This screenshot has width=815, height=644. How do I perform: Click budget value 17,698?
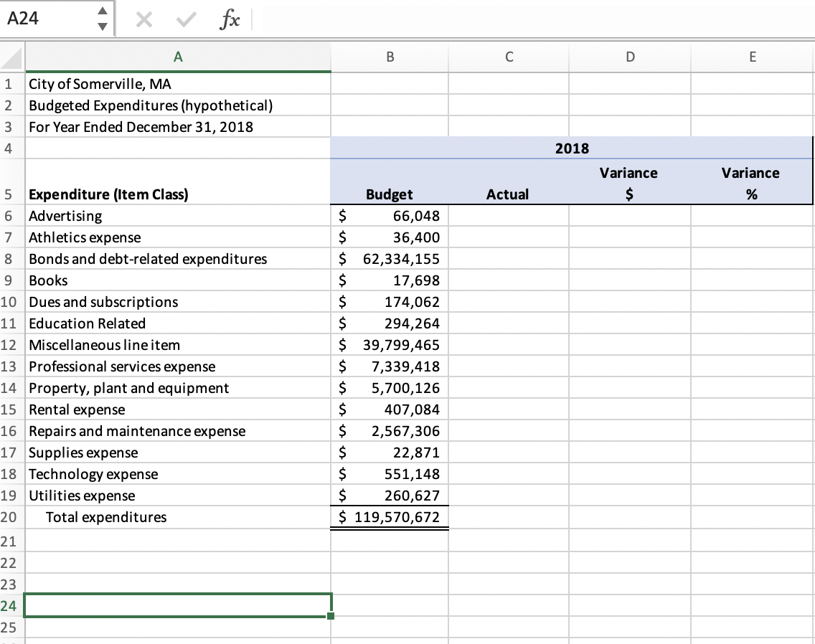(x=390, y=280)
